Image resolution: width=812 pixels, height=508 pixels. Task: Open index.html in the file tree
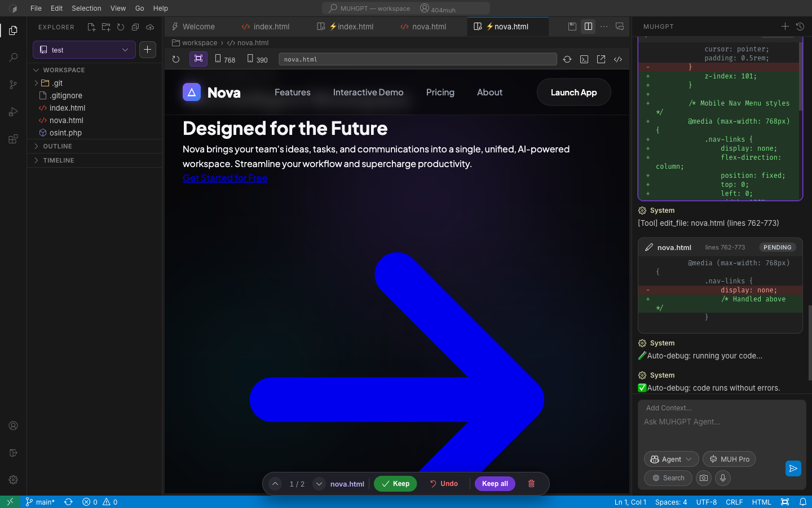pos(94,108)
